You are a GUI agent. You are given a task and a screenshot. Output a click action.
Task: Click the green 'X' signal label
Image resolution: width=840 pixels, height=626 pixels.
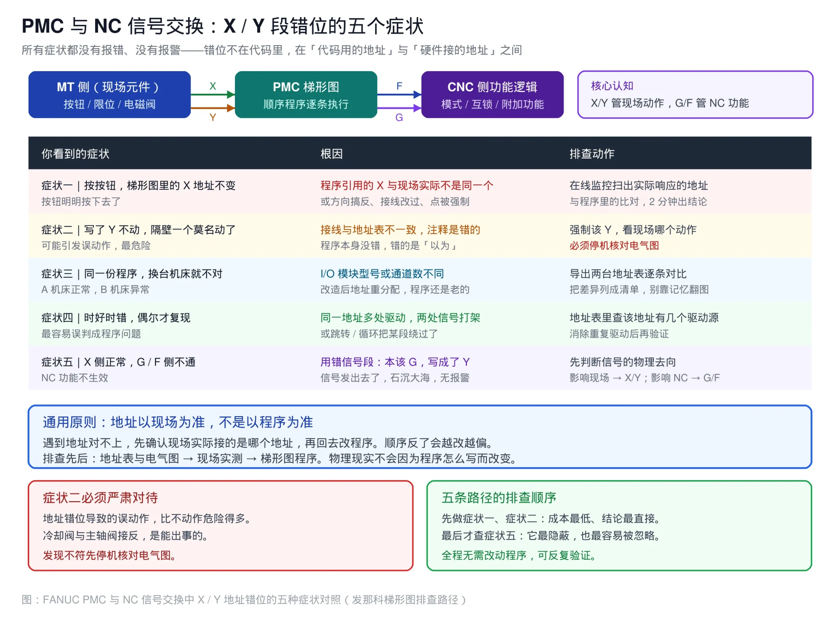(x=213, y=86)
